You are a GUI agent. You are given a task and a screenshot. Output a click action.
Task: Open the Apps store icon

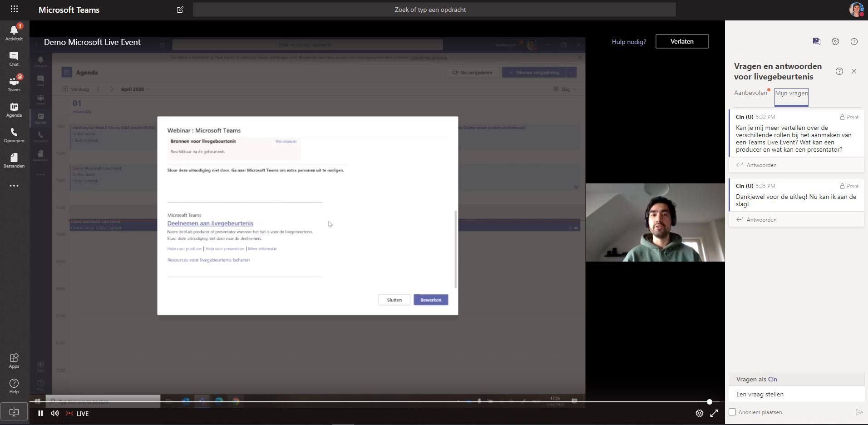(14, 361)
